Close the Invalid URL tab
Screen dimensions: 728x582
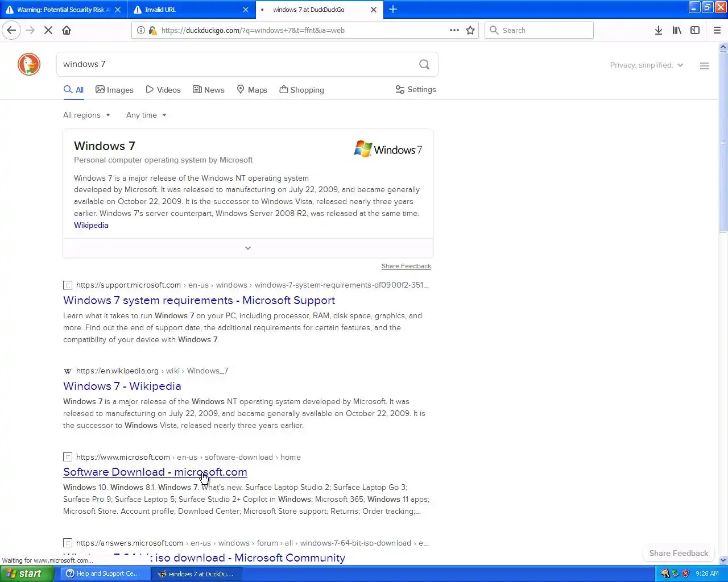point(246,9)
